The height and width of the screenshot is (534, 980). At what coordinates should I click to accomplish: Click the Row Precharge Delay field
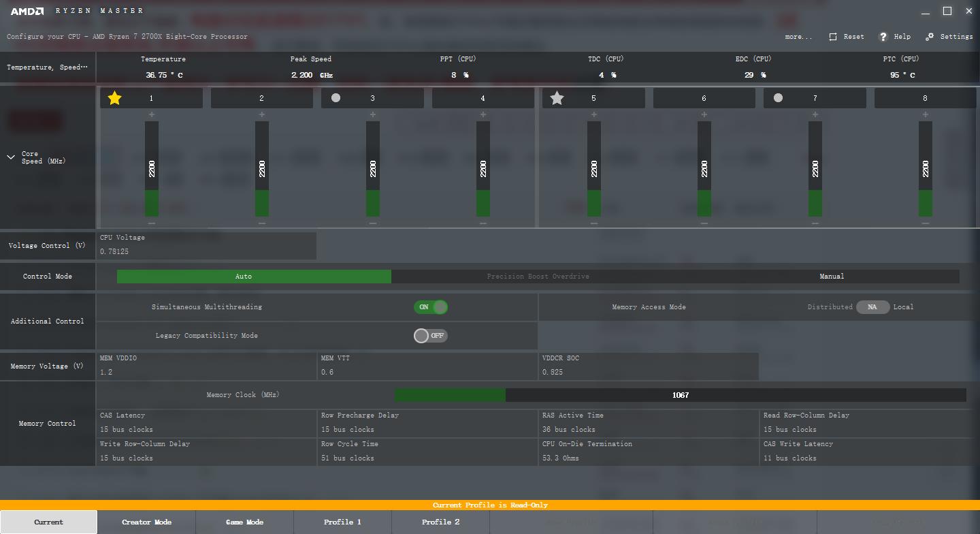tap(428, 423)
